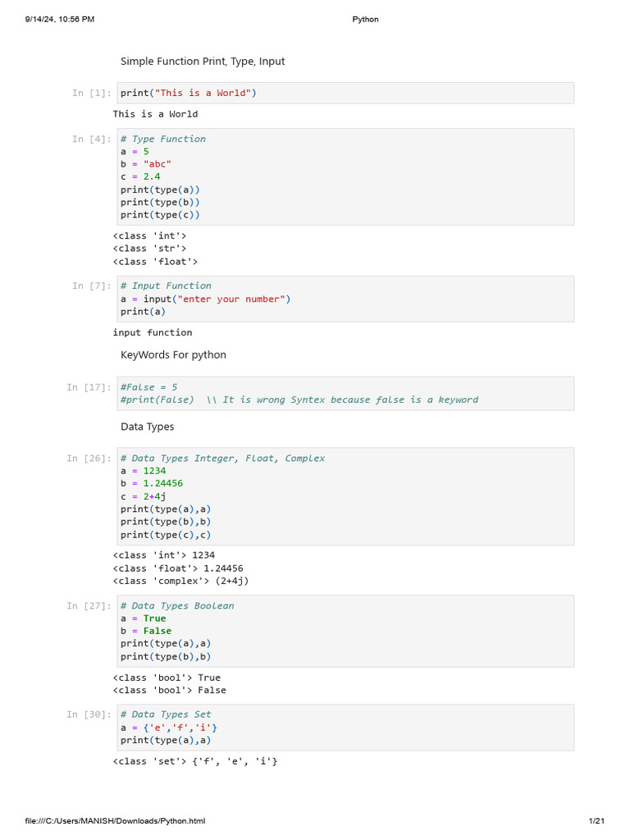Select the In [7] prompt label
Screen dimensions: 630x840
pos(92,286)
